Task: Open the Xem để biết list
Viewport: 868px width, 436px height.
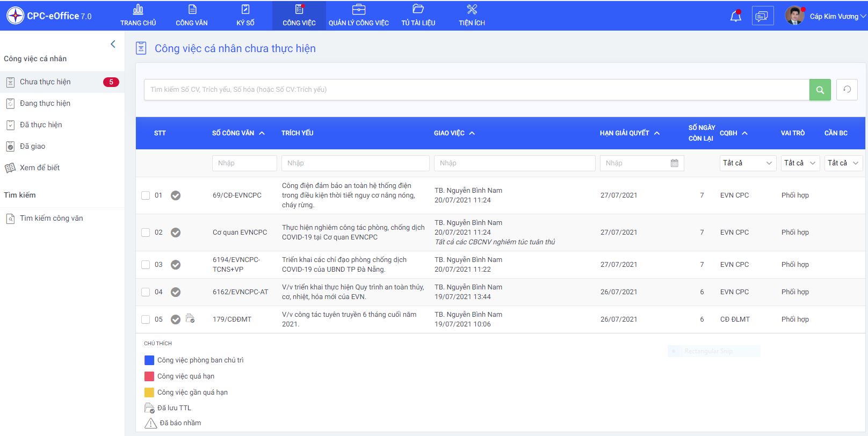Action: [62, 168]
